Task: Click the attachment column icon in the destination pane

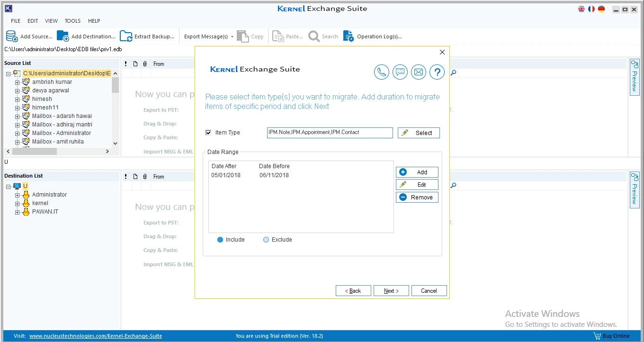Action: click(x=145, y=177)
